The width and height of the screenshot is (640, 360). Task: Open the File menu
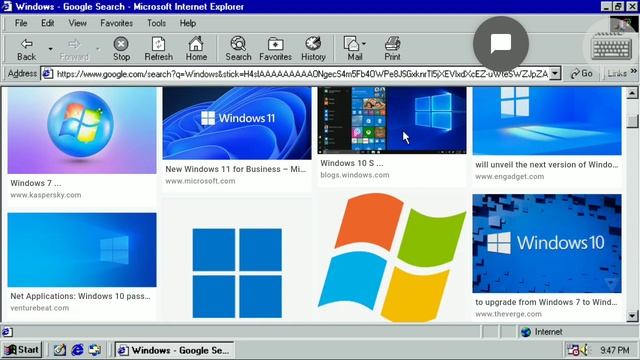(21, 23)
